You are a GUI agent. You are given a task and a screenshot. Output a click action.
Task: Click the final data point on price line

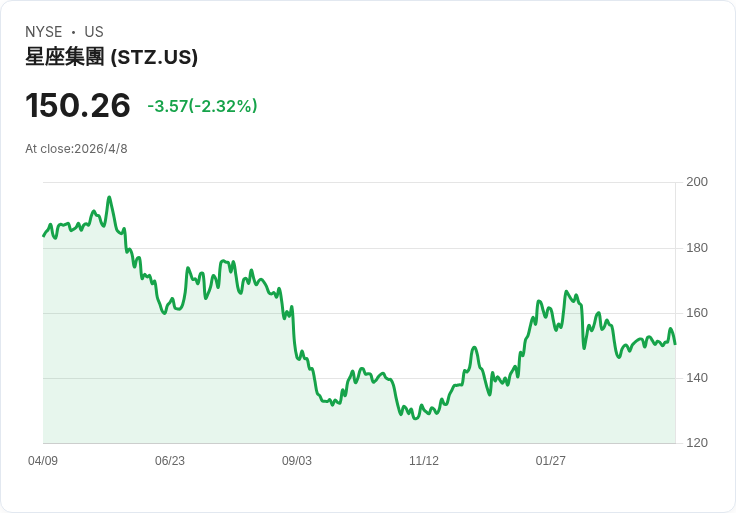pos(675,344)
